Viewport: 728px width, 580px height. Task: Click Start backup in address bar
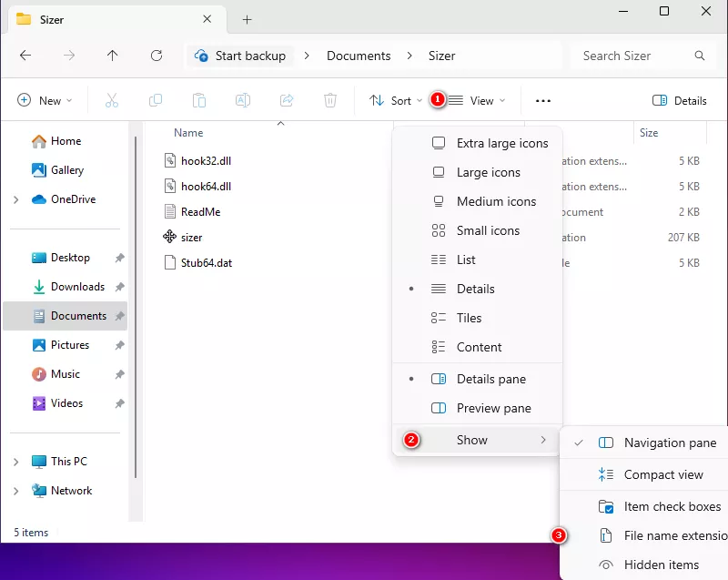pyautogui.click(x=240, y=56)
